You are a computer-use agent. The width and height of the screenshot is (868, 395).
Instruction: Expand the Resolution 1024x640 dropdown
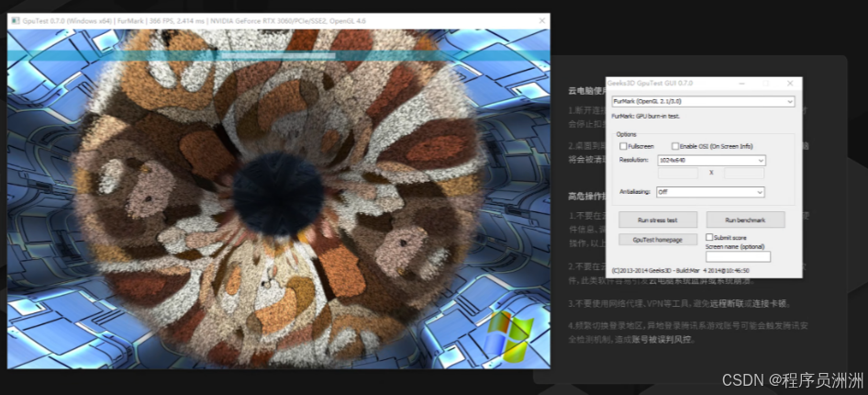click(x=710, y=160)
